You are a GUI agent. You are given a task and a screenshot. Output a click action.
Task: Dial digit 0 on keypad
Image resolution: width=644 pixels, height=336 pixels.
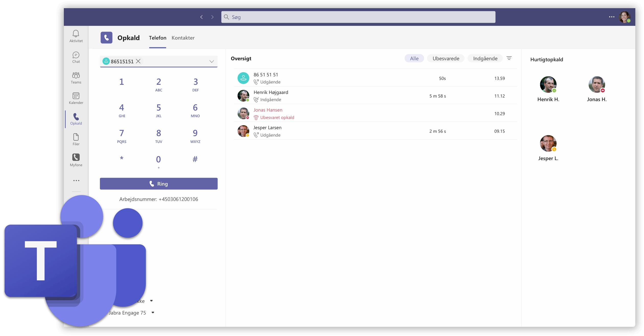click(x=159, y=162)
